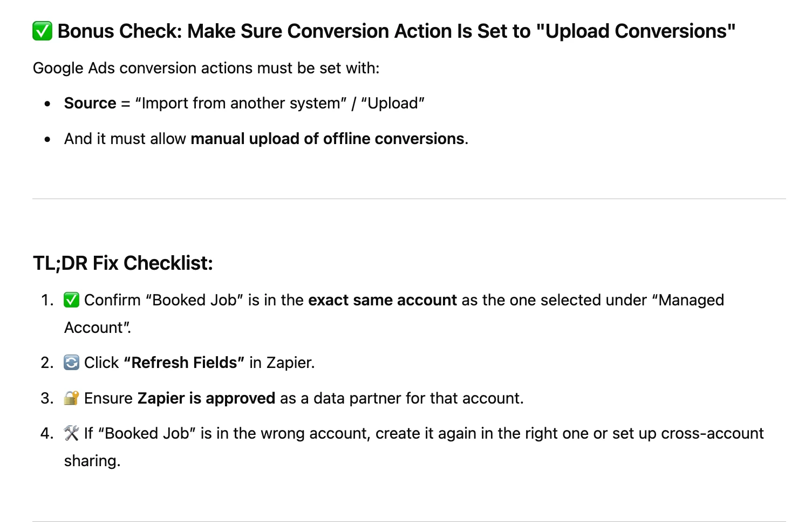Image resolution: width=805 pixels, height=532 pixels.
Task: Click the text 'Import from another system'
Action: point(241,103)
